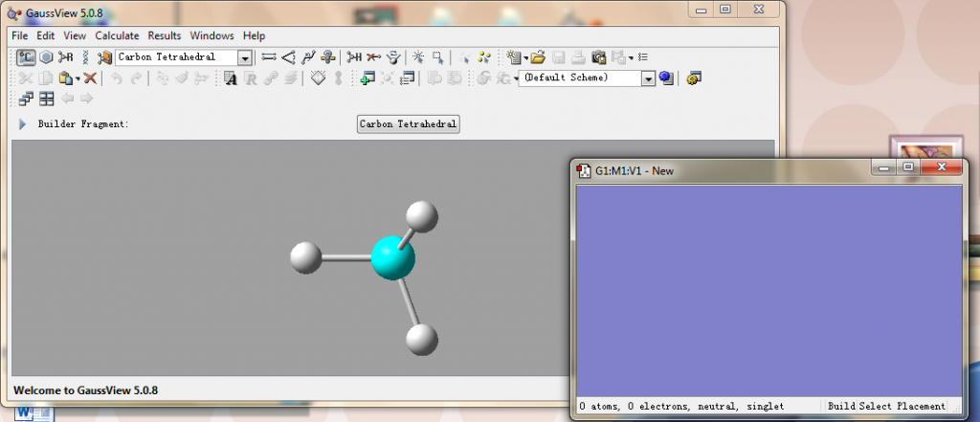Create a new molecule with the New icon
The height and width of the screenshot is (422, 980).
[x=514, y=57]
